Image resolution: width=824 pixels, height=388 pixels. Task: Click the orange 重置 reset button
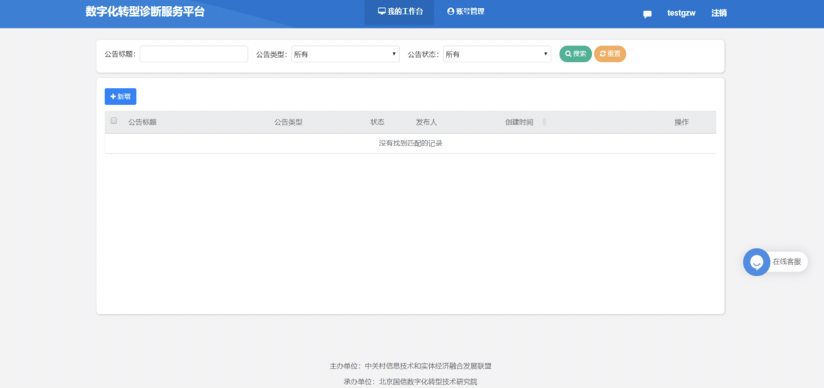610,54
